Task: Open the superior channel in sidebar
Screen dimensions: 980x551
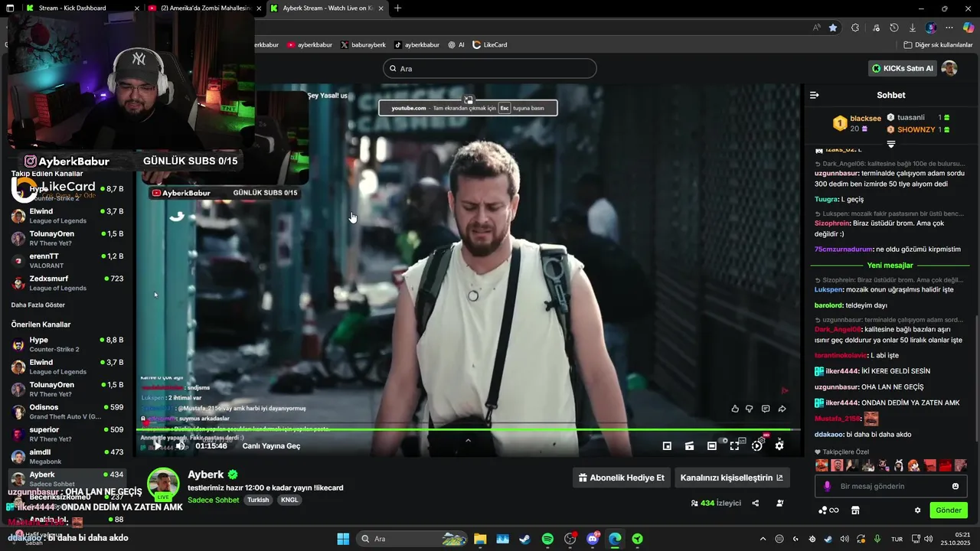Action: (67, 434)
